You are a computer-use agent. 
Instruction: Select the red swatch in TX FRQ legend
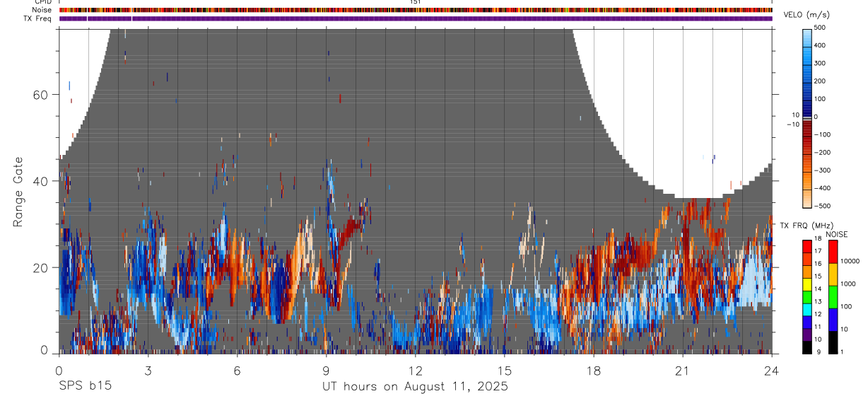807,245
